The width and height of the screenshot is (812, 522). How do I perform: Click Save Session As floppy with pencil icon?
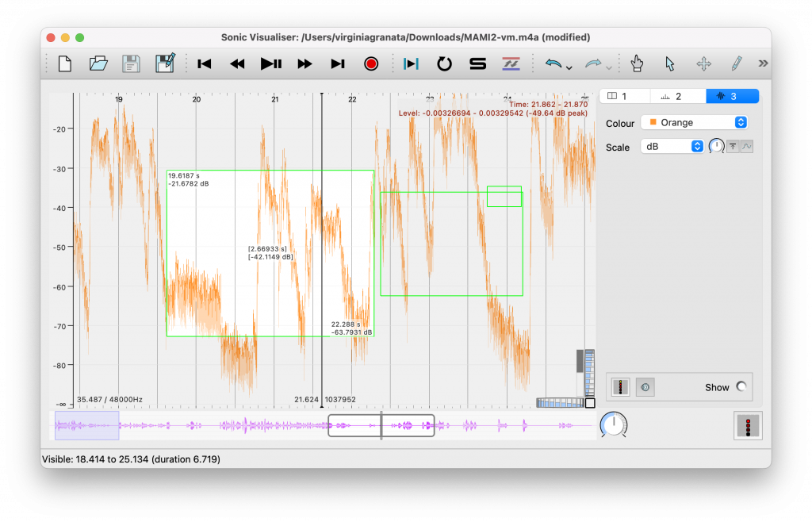pos(165,63)
